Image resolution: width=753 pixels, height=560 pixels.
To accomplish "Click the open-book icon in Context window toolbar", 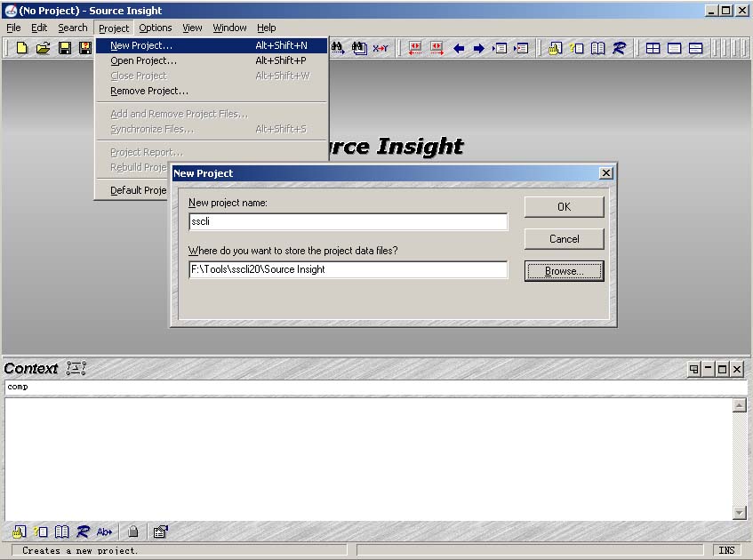I will coord(61,532).
